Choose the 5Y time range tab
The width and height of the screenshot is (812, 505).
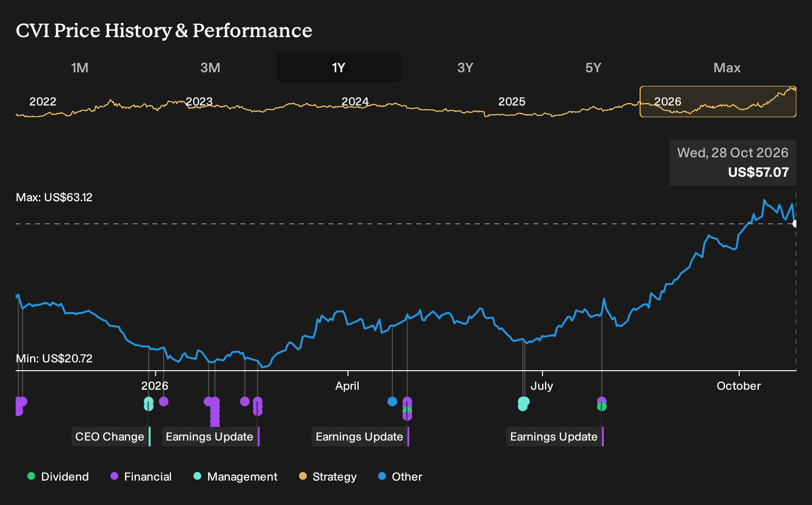[x=593, y=67]
